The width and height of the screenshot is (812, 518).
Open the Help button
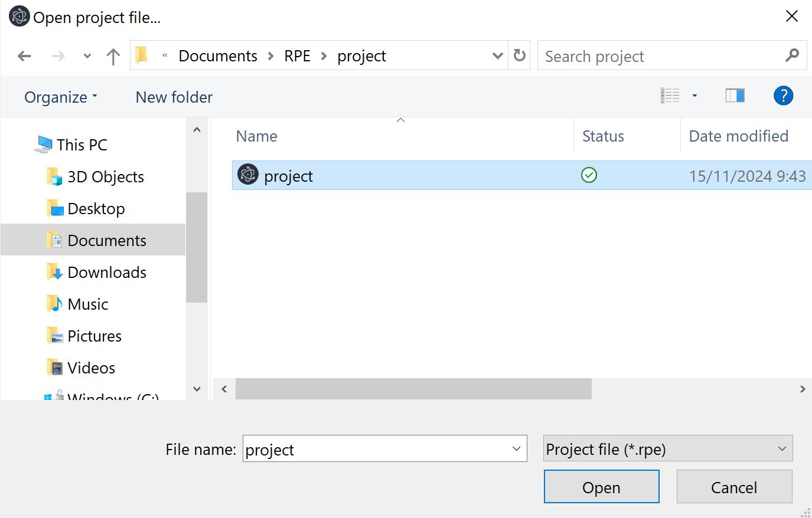coord(784,96)
